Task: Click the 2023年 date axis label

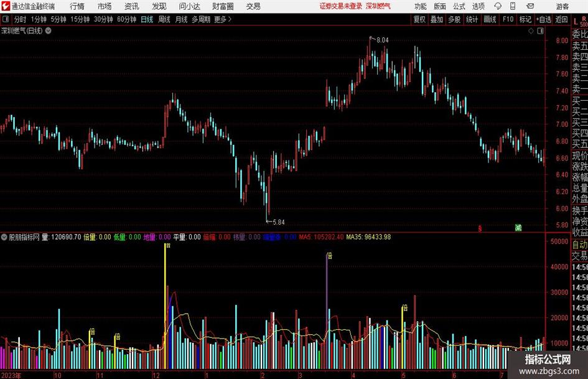Action: point(11,375)
